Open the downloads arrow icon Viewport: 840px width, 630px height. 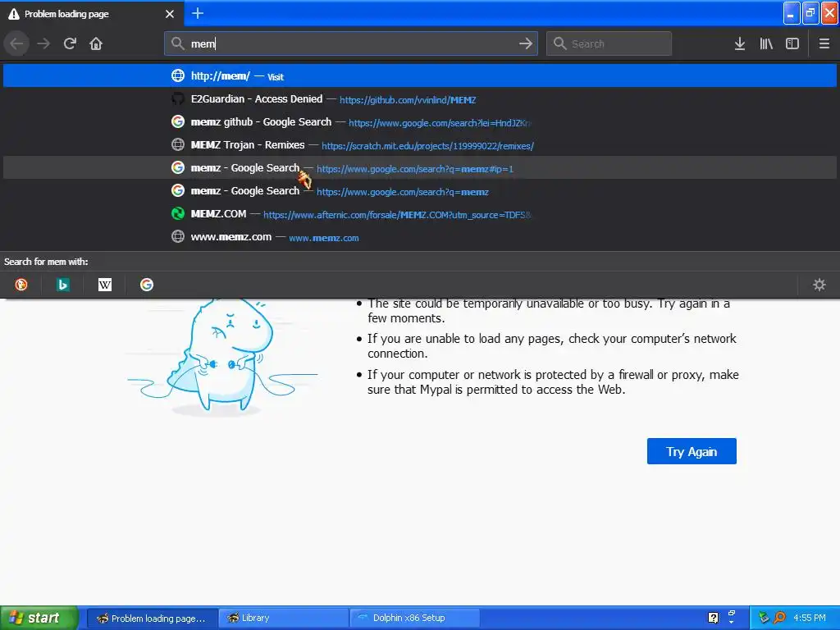(x=739, y=43)
